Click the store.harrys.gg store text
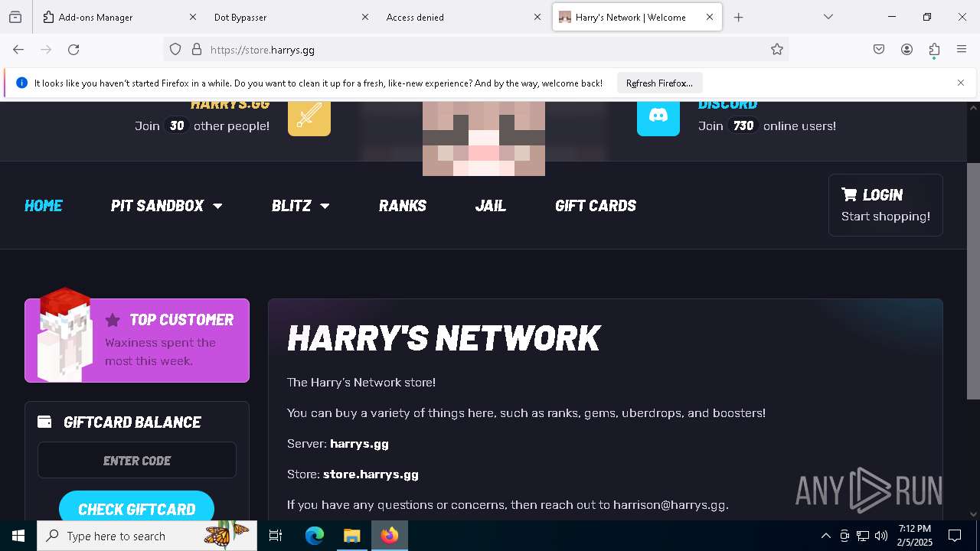Screen dimensions: 980x551 click(x=371, y=474)
